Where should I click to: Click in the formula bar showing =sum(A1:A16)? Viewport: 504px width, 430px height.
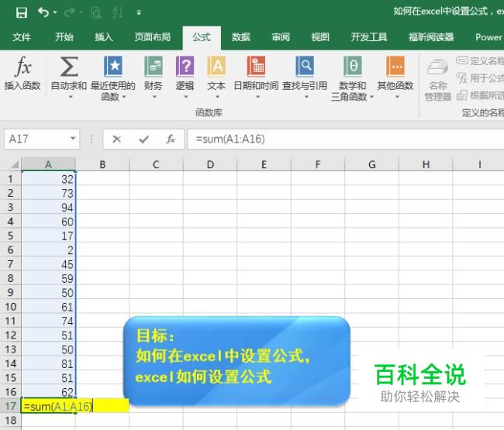(x=346, y=139)
